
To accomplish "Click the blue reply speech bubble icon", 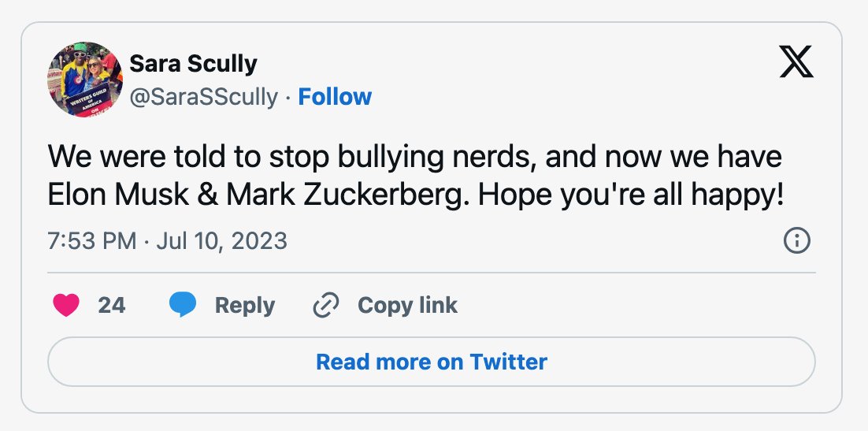I will click(183, 305).
